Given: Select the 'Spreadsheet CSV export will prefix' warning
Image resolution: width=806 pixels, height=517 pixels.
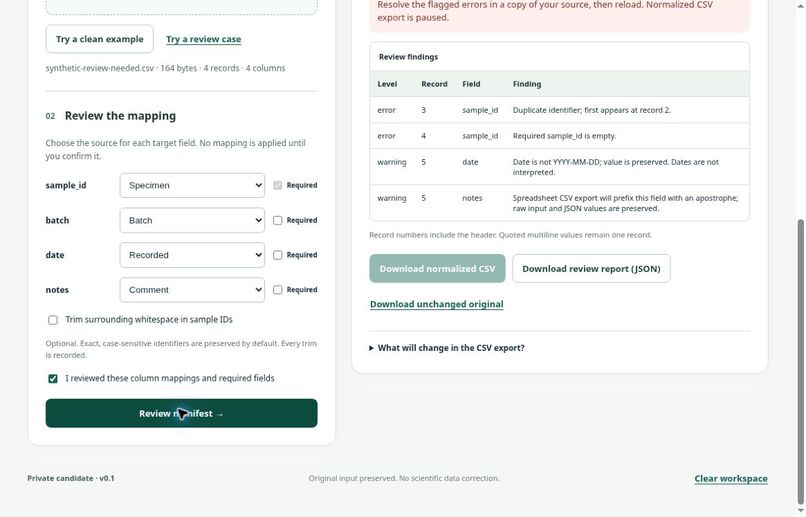Looking at the screenshot, I should tap(625, 203).
